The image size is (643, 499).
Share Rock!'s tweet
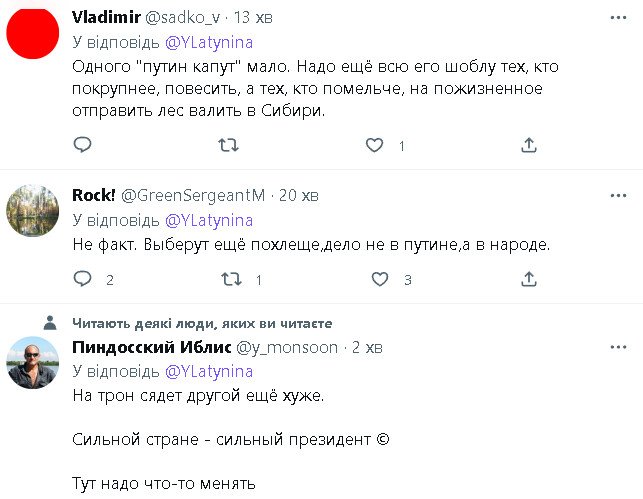click(529, 280)
